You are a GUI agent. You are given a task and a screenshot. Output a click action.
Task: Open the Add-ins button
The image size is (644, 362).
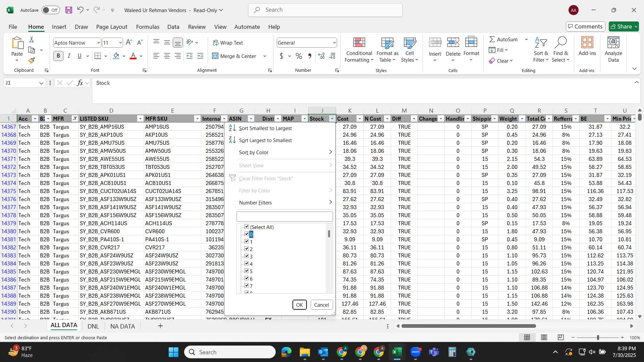coord(587,46)
